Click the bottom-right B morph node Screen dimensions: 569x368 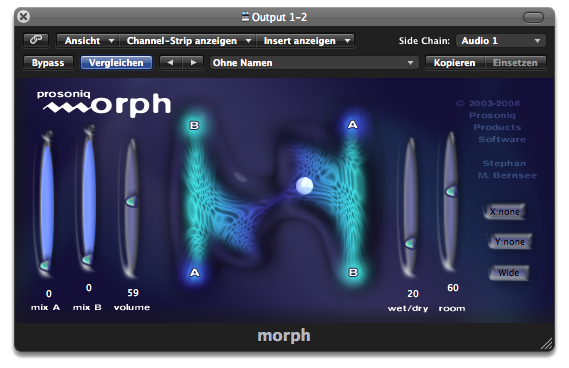click(353, 272)
